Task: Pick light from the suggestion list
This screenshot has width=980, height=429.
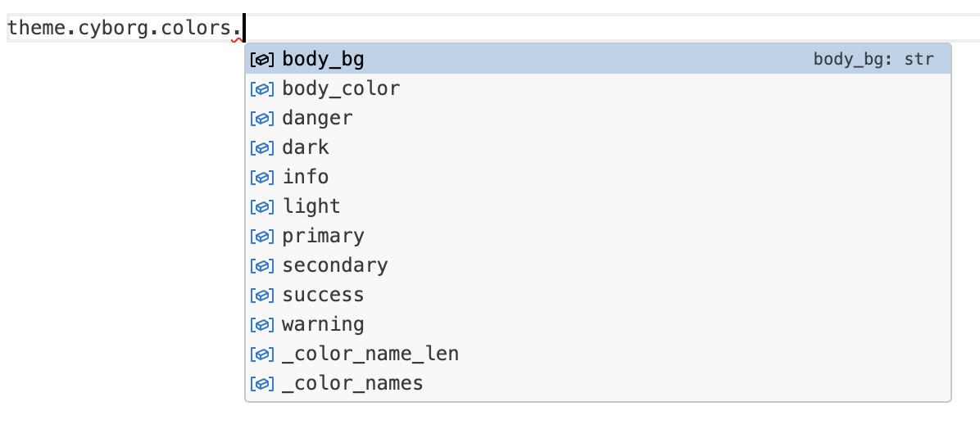Action: [x=311, y=206]
